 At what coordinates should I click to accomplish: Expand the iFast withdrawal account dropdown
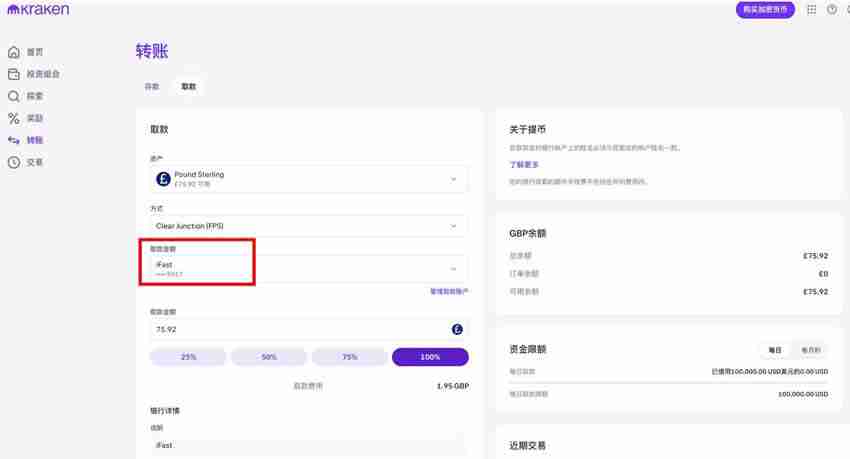(308, 268)
